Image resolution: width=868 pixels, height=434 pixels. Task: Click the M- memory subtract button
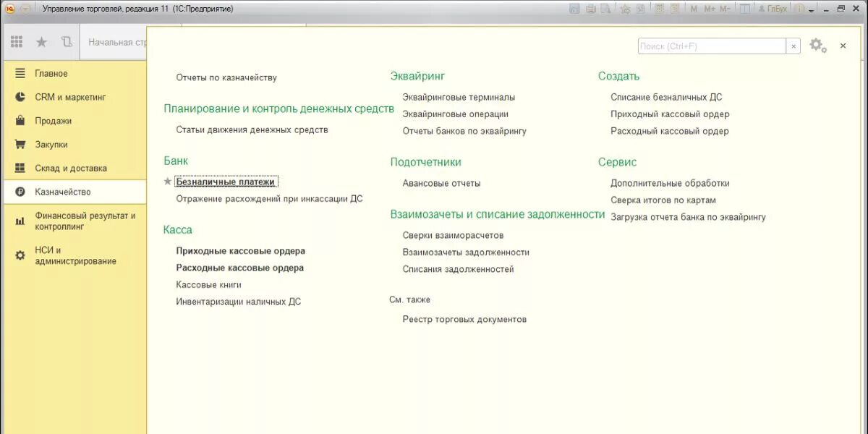click(x=725, y=9)
